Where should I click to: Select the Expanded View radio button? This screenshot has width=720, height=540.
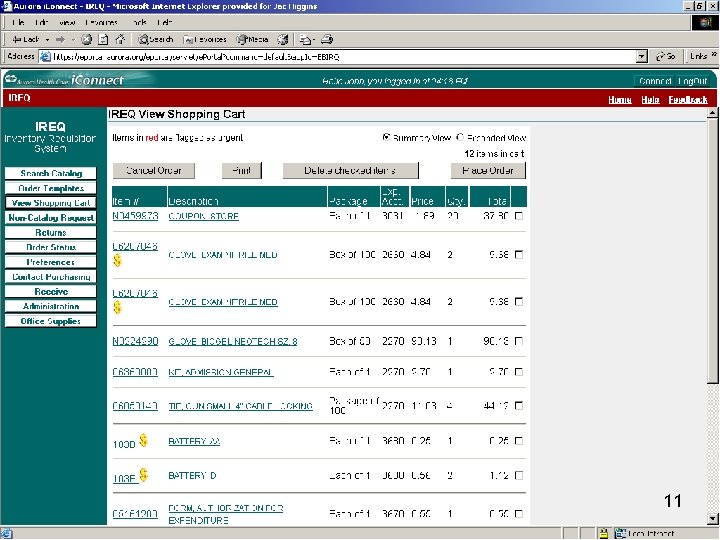(460, 137)
